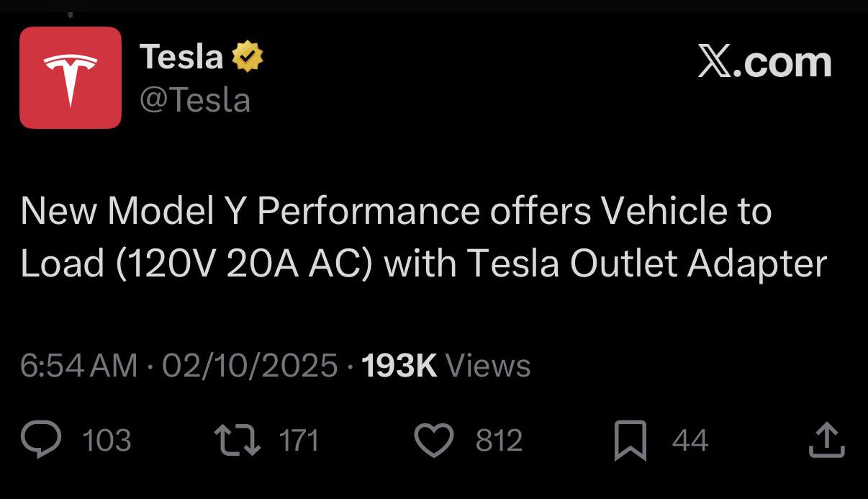Open the @Tesla handle link
Screen dimensions: 868x499
pos(195,100)
